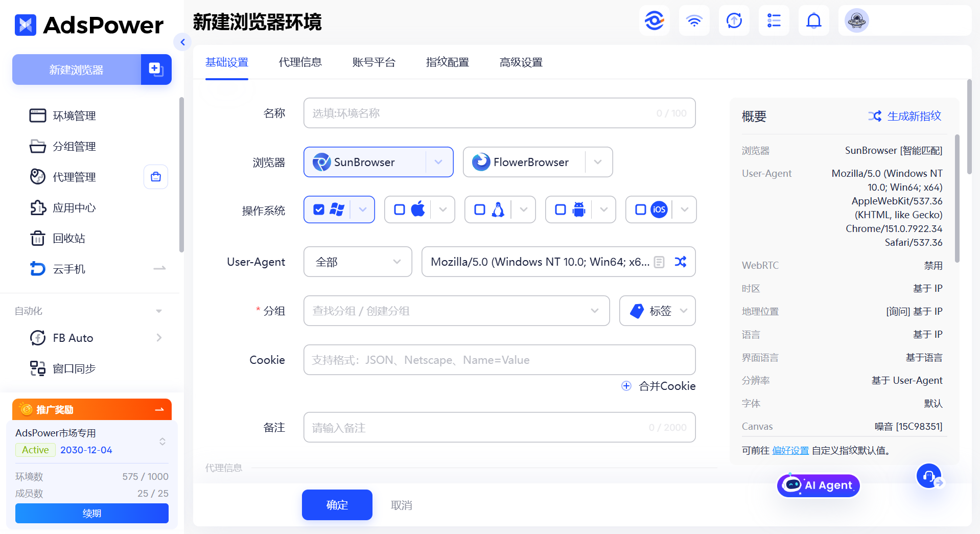
Task: Switch to 基础设置 tab
Action: point(227,62)
